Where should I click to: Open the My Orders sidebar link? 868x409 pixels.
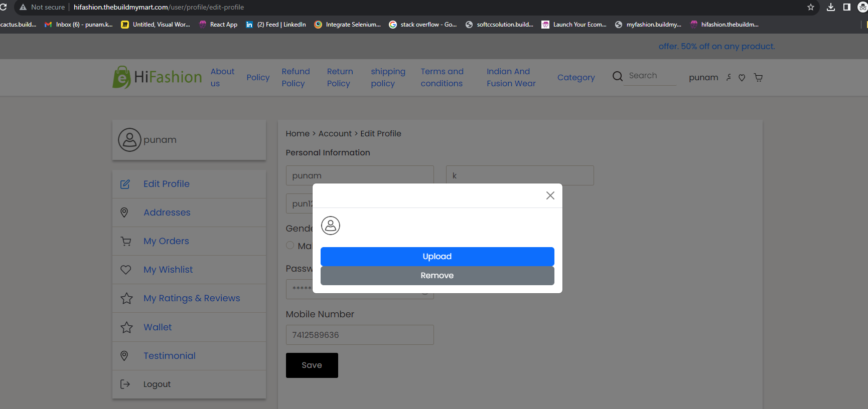coord(166,241)
